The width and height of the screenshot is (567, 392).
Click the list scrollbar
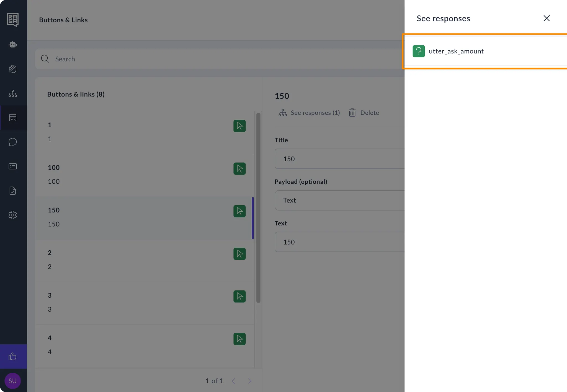[x=258, y=207]
